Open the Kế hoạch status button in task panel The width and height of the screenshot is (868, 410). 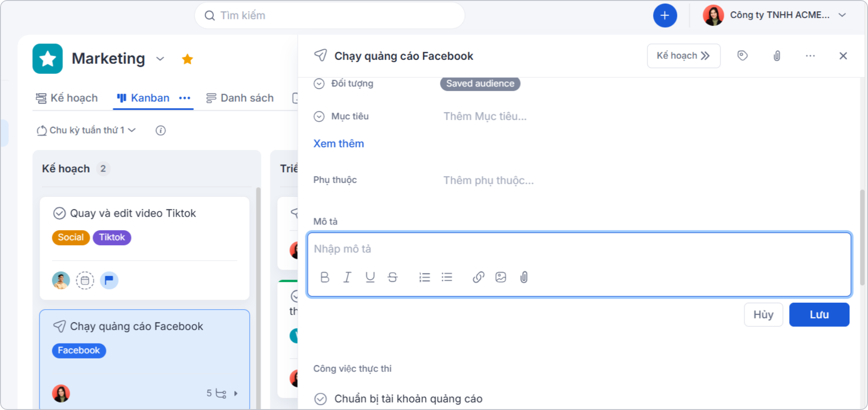tap(684, 56)
